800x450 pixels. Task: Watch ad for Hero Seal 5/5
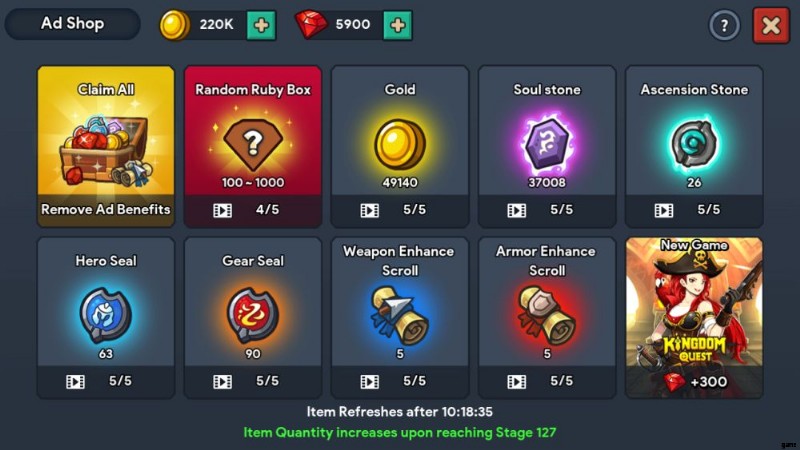(x=106, y=382)
